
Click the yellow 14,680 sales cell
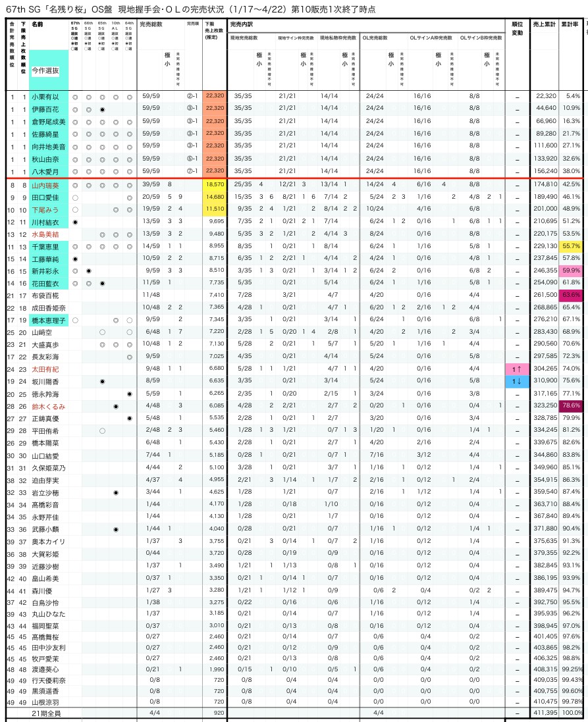tap(215, 197)
